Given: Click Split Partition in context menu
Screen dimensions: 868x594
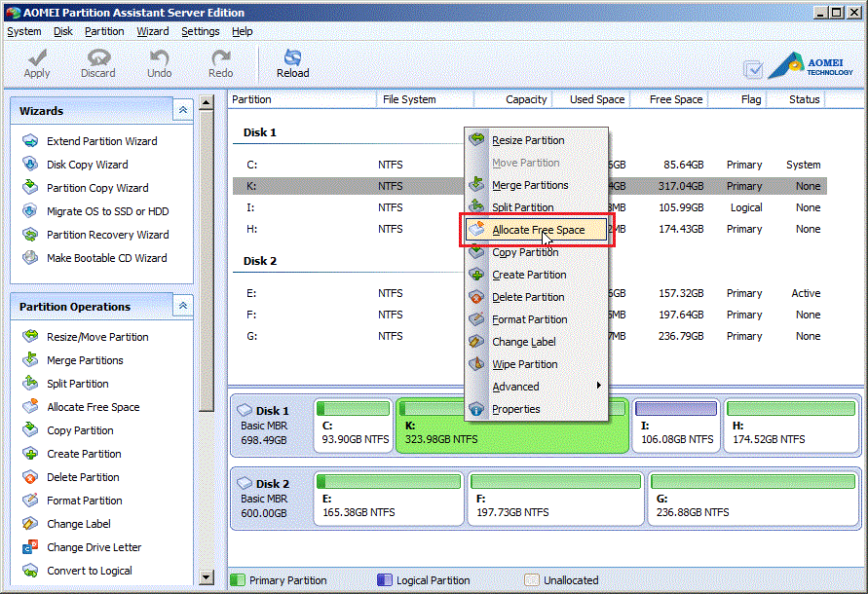Looking at the screenshot, I should pos(536,207).
